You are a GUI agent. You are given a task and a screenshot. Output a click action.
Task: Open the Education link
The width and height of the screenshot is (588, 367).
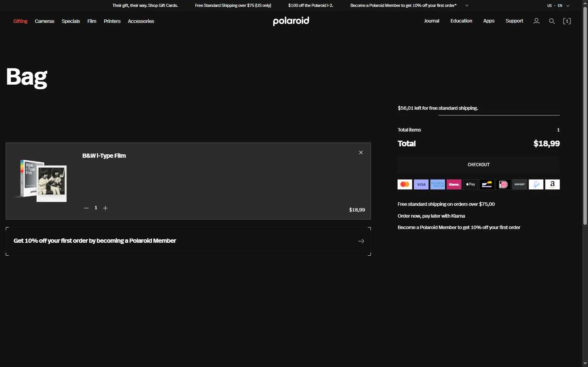coord(461,21)
